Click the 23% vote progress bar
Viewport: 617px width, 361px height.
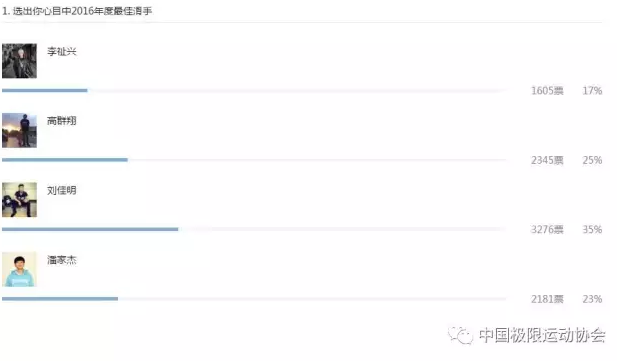254,299
